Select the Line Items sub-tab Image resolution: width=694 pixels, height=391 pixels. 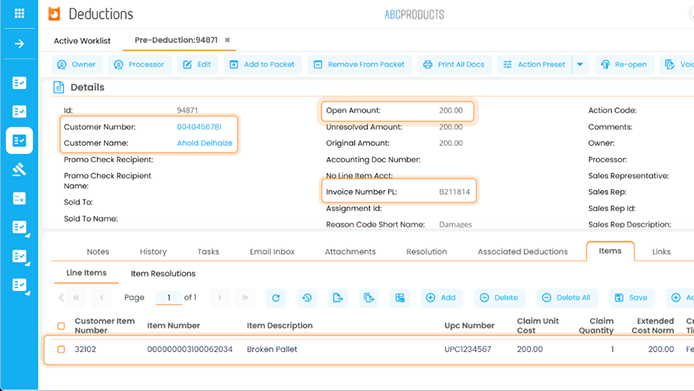86,273
